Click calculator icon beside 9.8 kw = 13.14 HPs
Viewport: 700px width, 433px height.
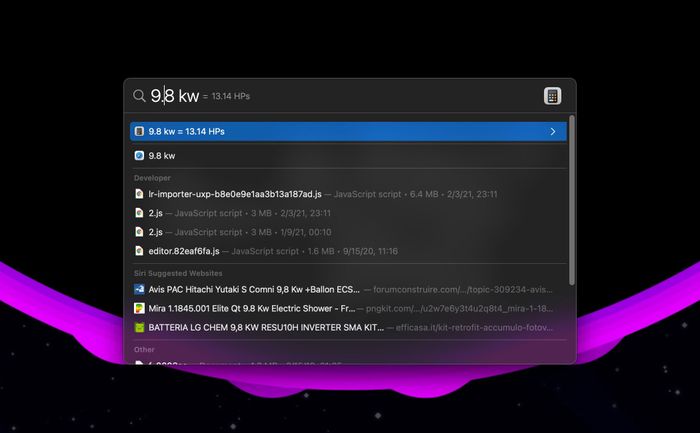[139, 131]
